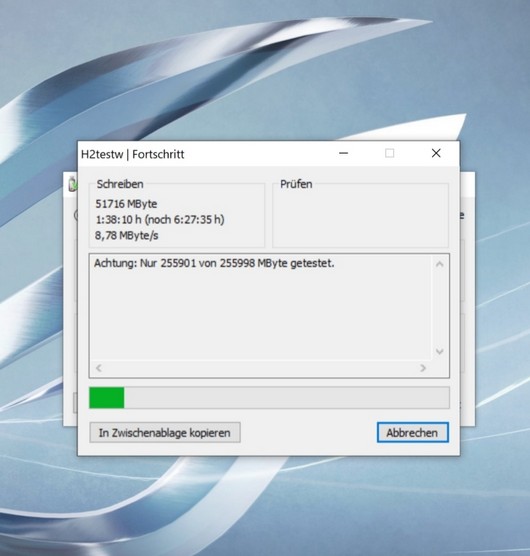Click the Achtung warning message line

(x=214, y=263)
